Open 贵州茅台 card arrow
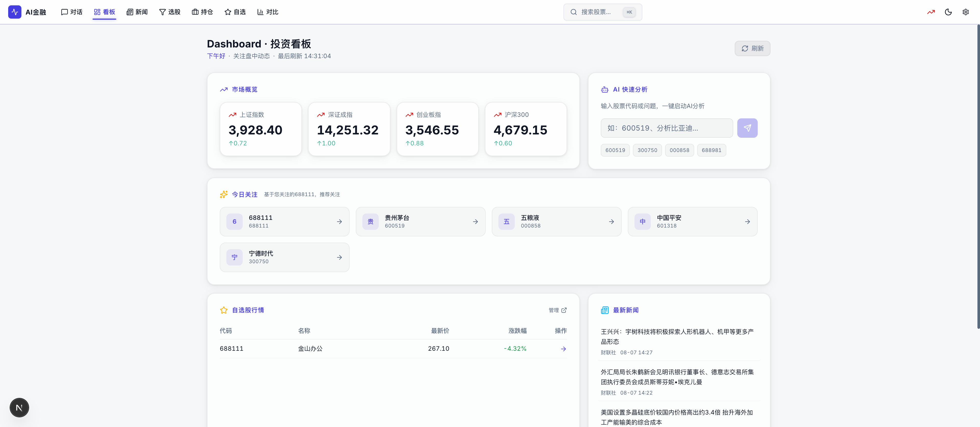The image size is (980, 427). [475, 222]
